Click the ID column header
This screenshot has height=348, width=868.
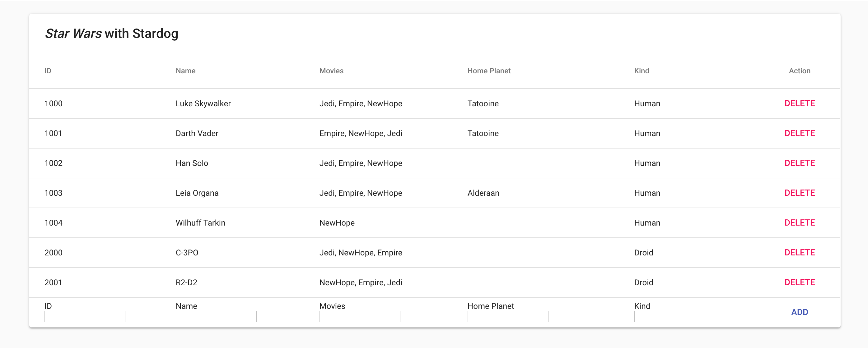coord(48,71)
